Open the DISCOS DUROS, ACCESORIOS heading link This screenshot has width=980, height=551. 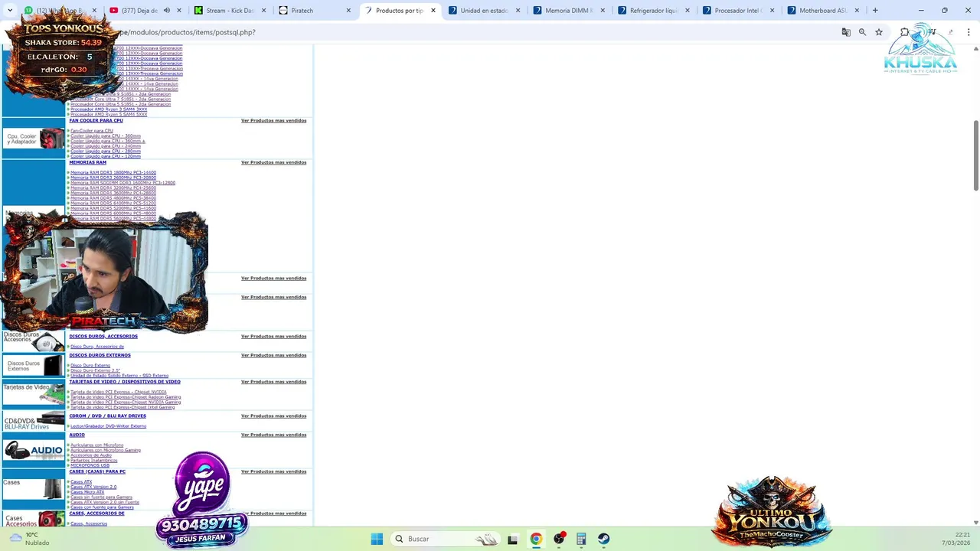[103, 336]
